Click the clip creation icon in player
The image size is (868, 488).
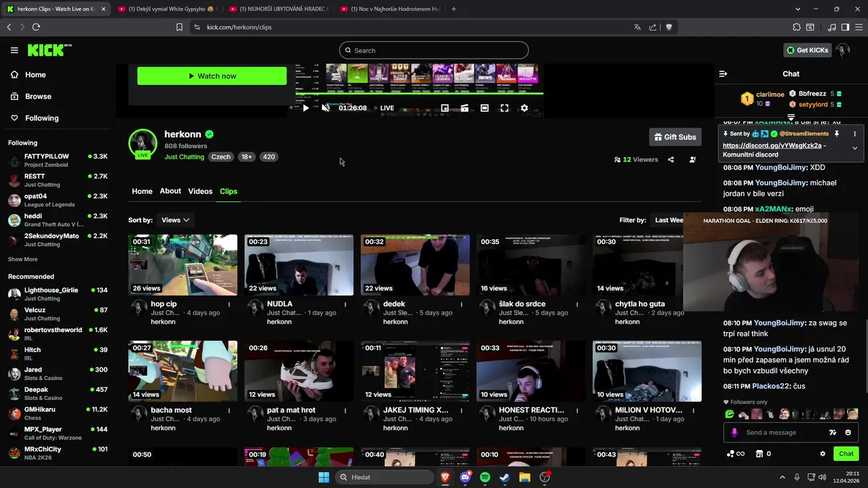coord(465,108)
